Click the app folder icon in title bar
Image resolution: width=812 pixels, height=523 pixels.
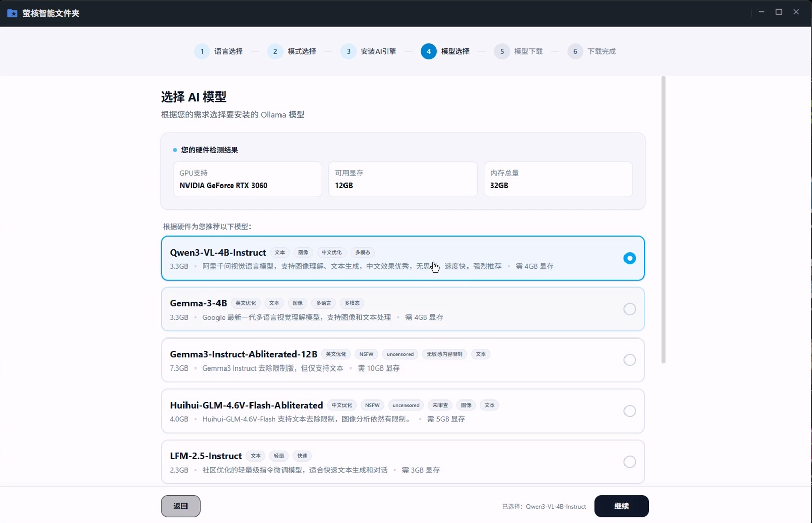12,13
